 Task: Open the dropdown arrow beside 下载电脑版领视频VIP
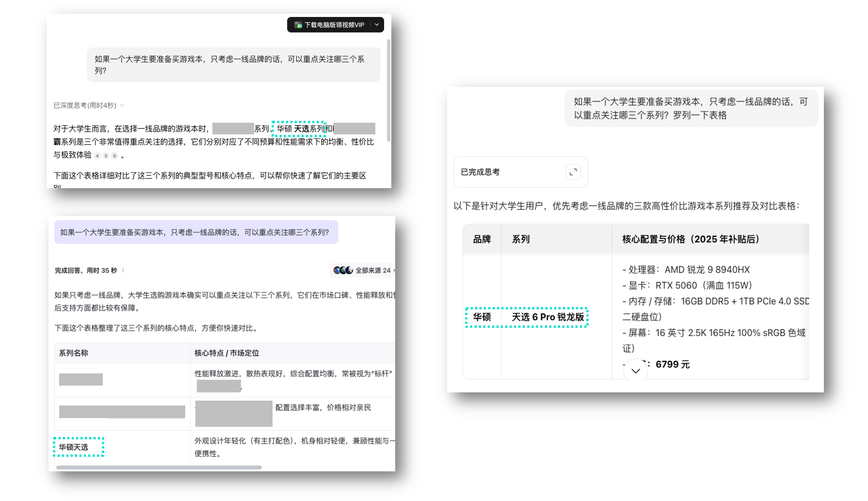point(377,25)
